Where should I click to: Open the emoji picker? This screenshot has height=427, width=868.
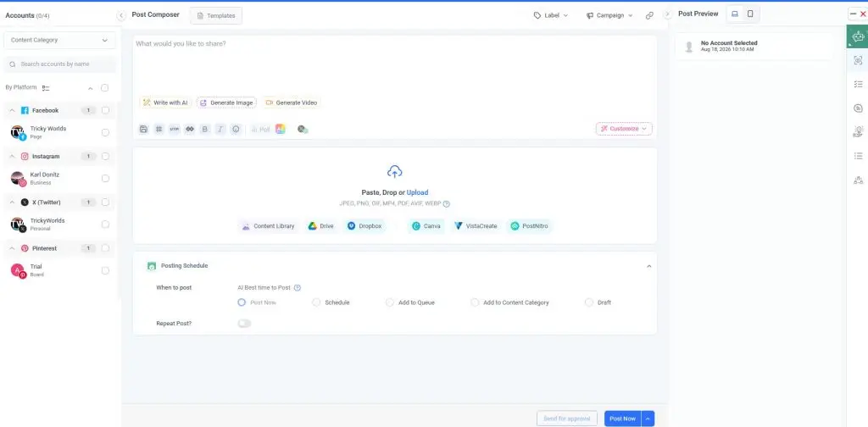click(236, 129)
